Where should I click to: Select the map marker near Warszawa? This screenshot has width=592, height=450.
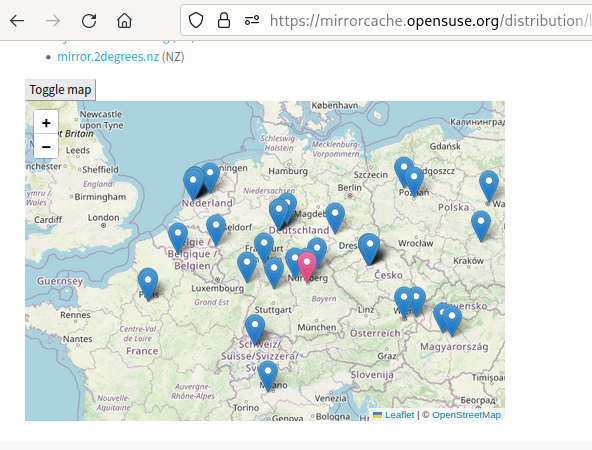pos(489,186)
